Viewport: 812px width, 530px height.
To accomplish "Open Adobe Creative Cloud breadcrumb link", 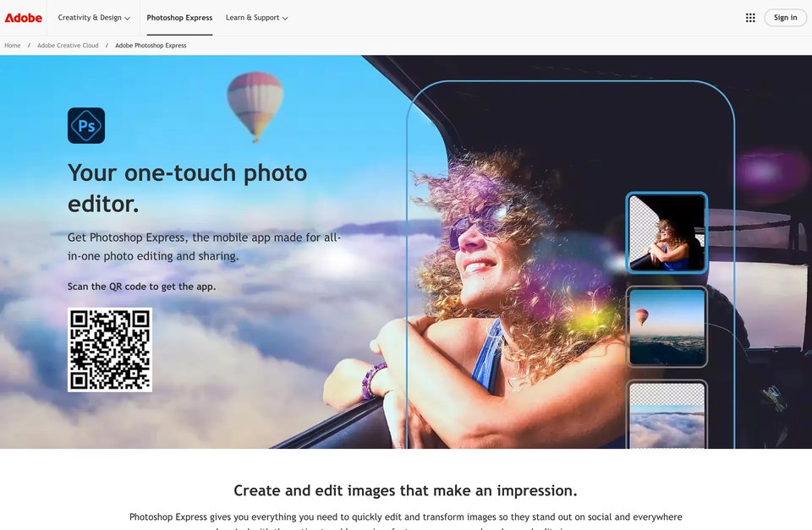I will (68, 46).
